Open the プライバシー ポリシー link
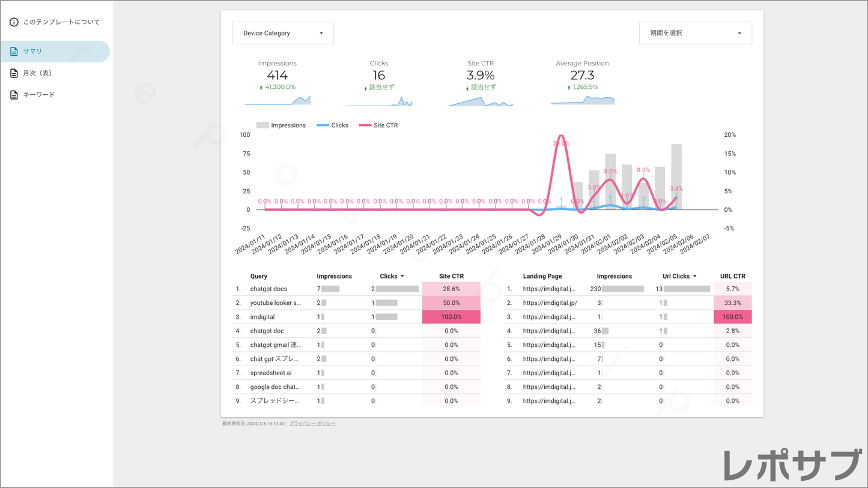This screenshot has height=488, width=868. point(312,424)
